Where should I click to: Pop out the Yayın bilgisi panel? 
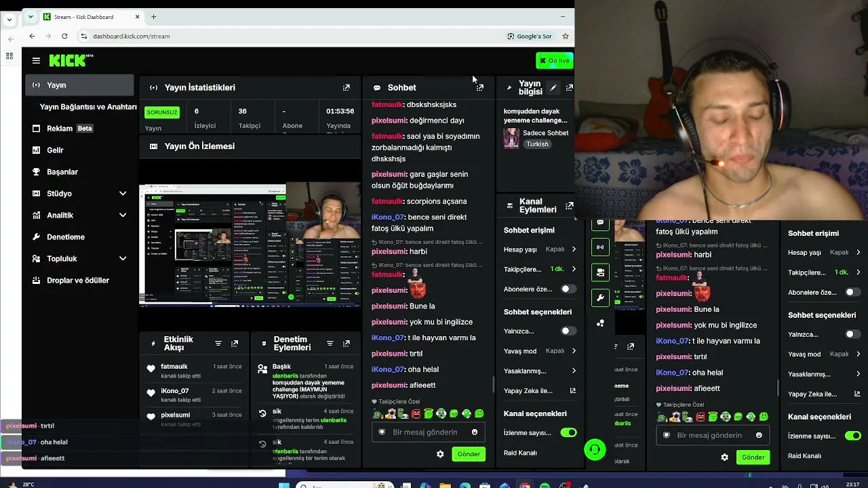569,87
